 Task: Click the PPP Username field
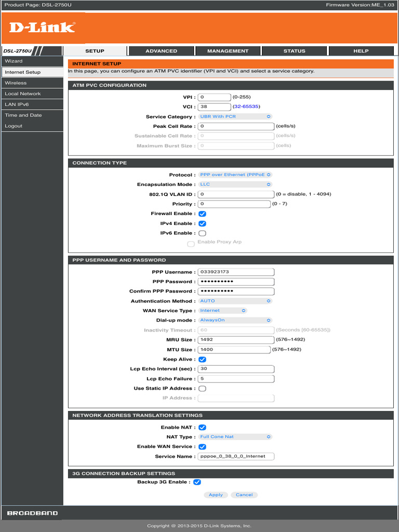click(236, 272)
